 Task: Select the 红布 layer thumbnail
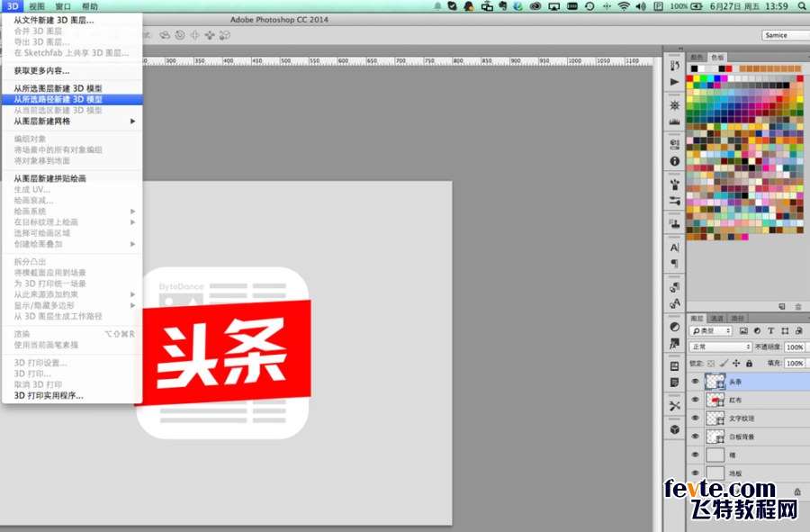(x=715, y=400)
